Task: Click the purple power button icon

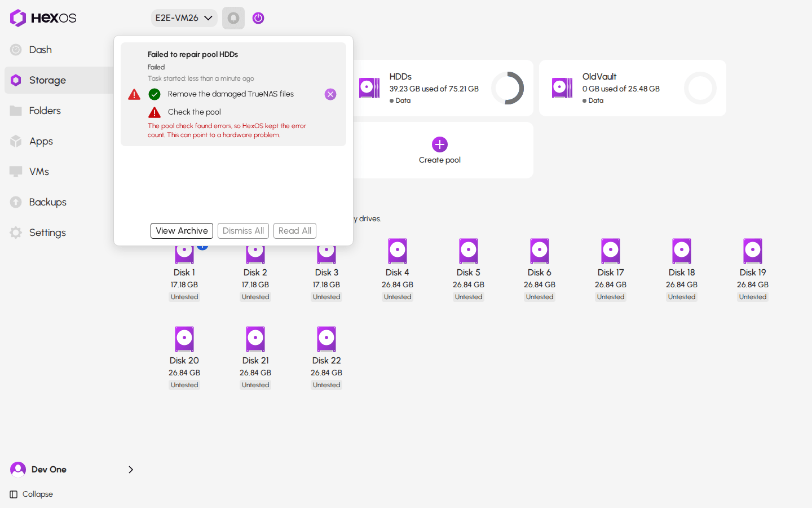Action: [x=258, y=18]
